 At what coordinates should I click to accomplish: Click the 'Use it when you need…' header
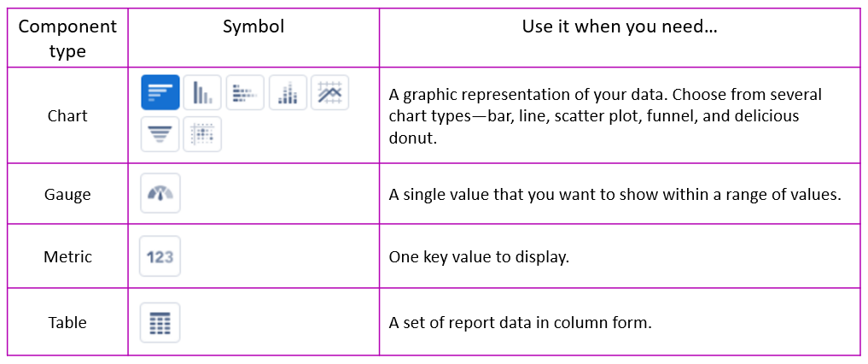(x=620, y=27)
